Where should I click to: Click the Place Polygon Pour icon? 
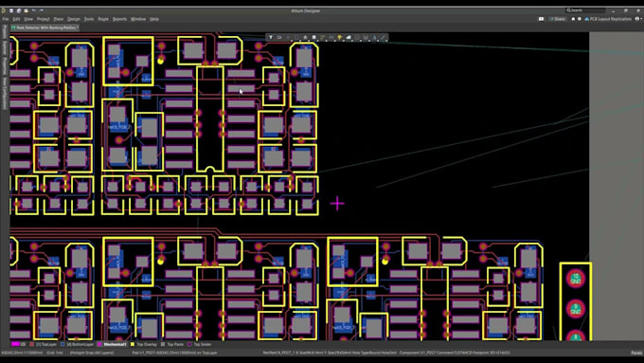(x=349, y=37)
